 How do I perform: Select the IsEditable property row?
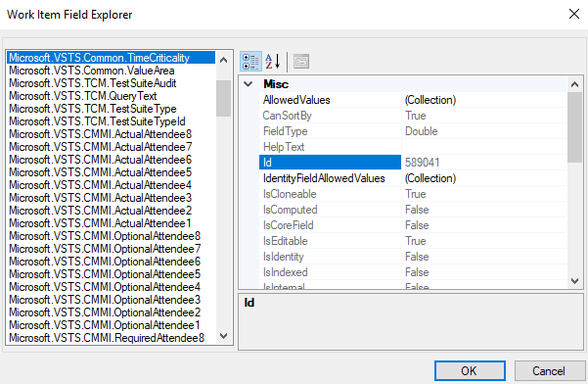click(x=413, y=241)
